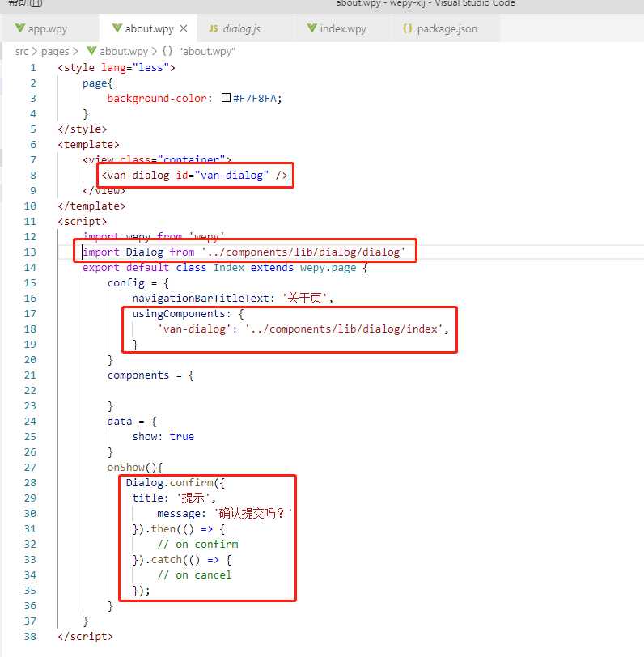This screenshot has width=644, height=657.
Task: Click the </template> tag on line 10
Action: click(x=91, y=206)
